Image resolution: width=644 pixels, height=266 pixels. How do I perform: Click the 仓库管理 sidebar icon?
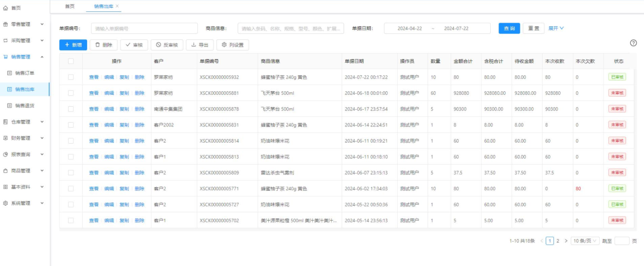(x=5, y=122)
